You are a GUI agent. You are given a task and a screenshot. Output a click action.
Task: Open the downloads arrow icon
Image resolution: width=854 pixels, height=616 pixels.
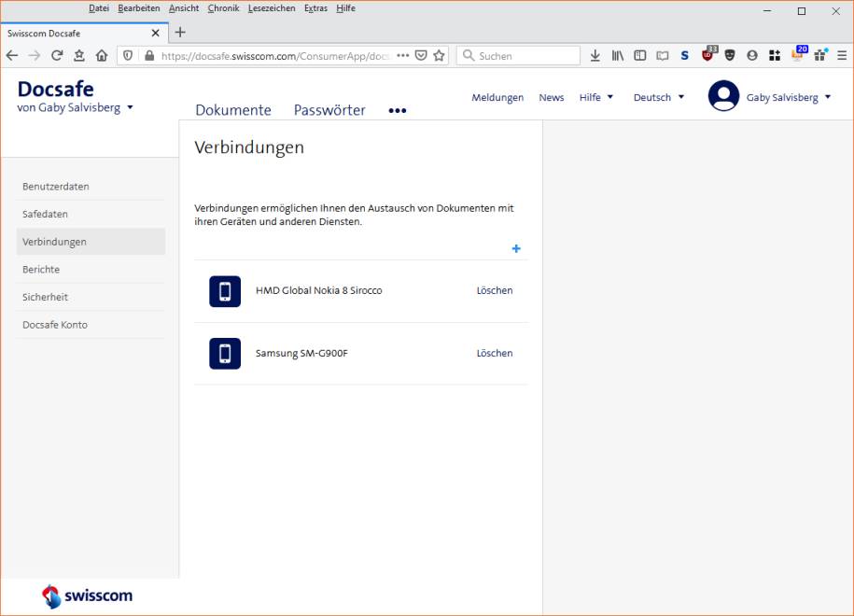pos(595,56)
